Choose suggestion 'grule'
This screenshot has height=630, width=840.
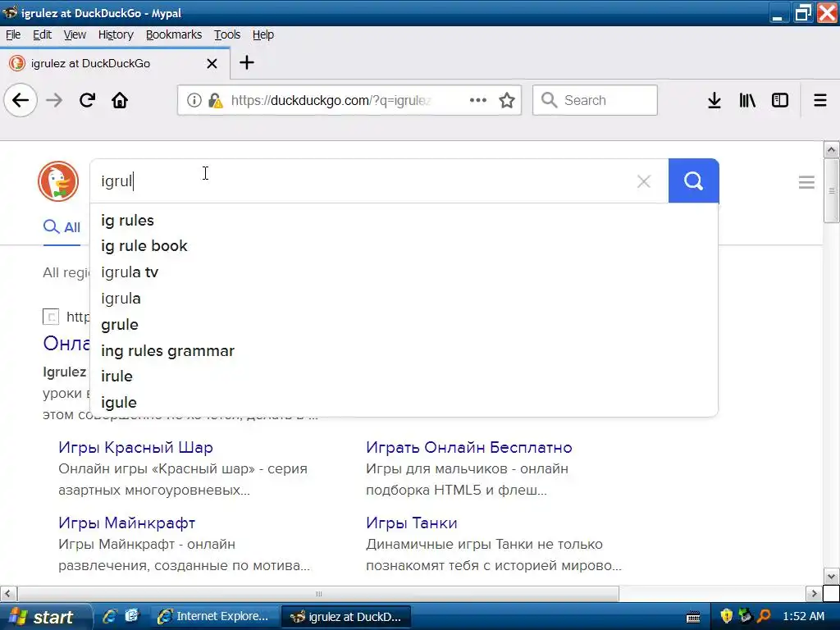(x=404, y=325)
